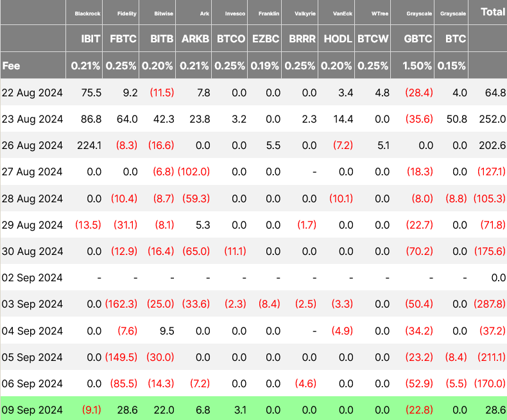Viewport: 507px width, 420px height.
Task: Click the 02 Sep 2024 row date
Action: click(32, 278)
